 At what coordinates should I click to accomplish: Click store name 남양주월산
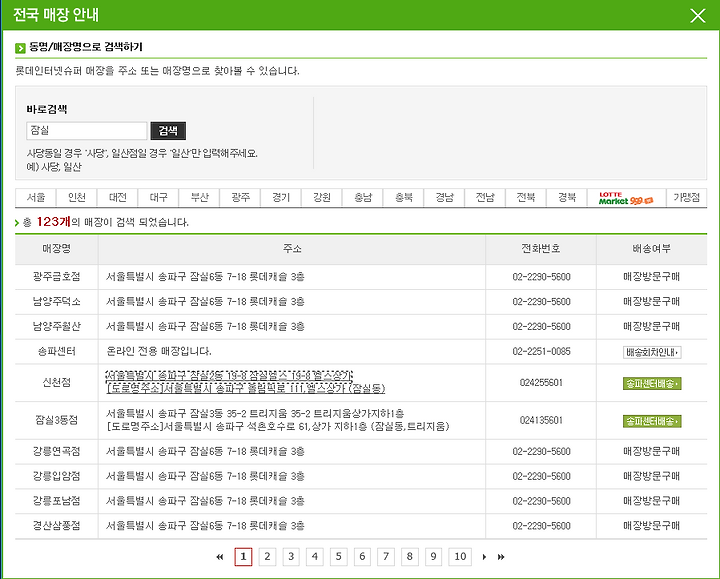[56, 326]
